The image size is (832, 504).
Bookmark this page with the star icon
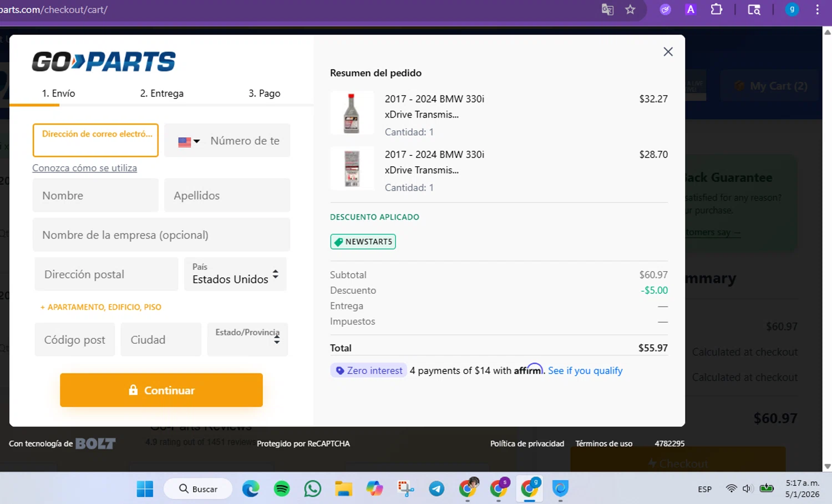[630, 9]
